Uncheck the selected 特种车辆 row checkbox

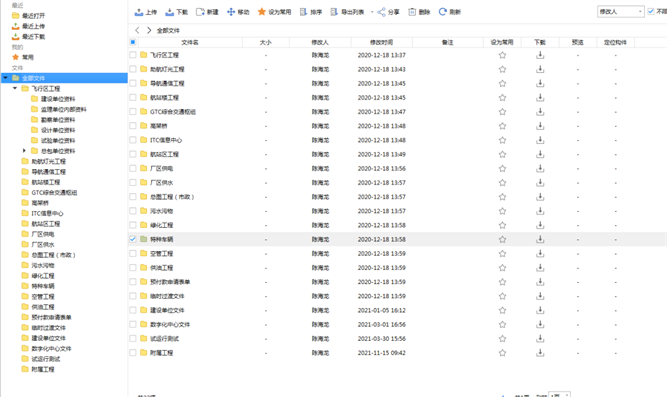pos(133,239)
